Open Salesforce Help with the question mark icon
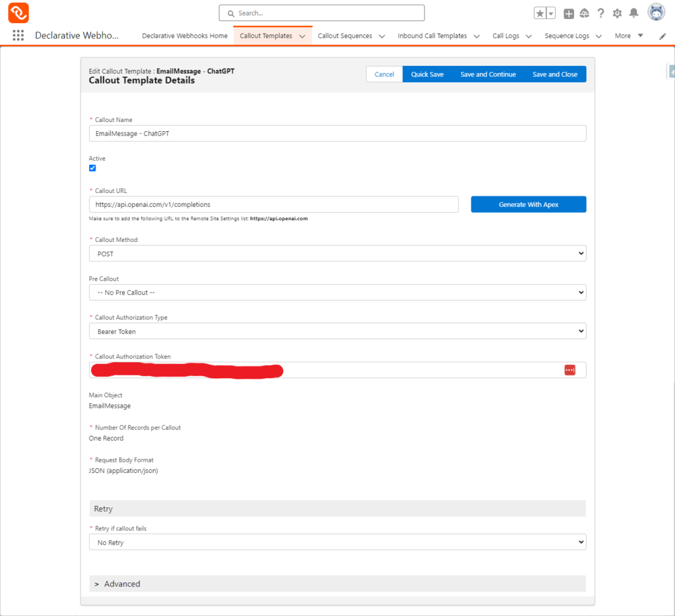The width and height of the screenshot is (675, 616). [601, 13]
